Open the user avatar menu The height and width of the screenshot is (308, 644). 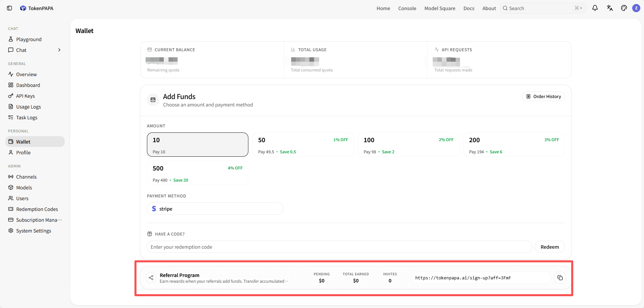click(636, 8)
